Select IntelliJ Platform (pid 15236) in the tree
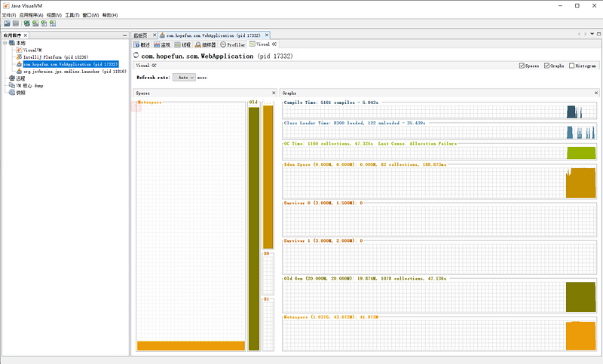Image resolution: width=603 pixels, height=364 pixels. point(56,57)
